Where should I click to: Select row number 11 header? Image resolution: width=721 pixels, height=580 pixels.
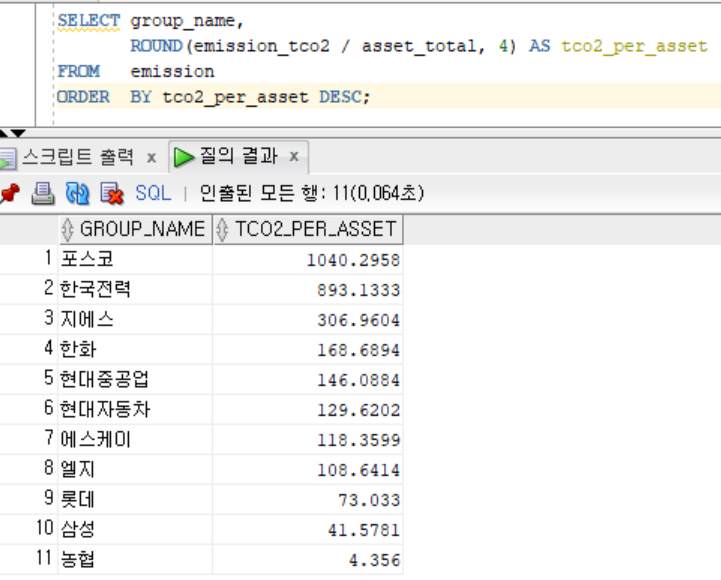coord(29,559)
